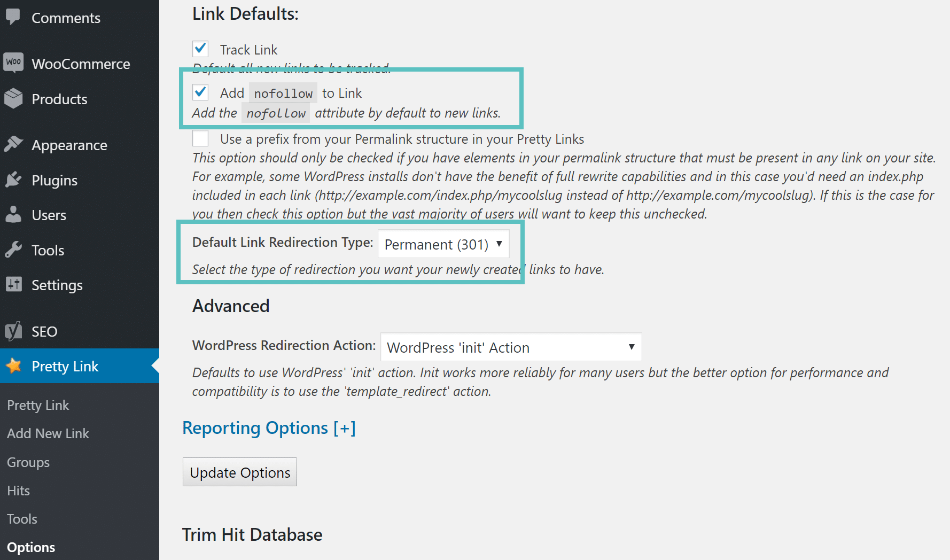Click the Link Defaults heading
The height and width of the screenshot is (560, 950).
tap(245, 13)
